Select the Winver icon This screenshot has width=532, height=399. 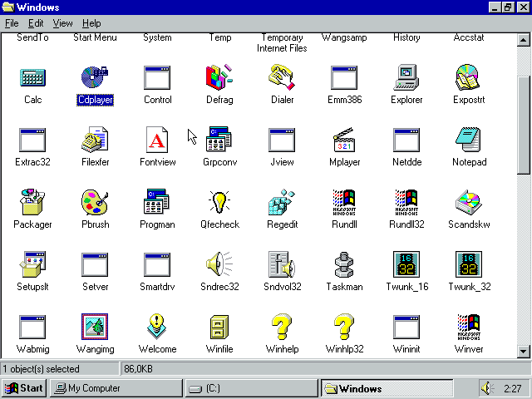468,327
